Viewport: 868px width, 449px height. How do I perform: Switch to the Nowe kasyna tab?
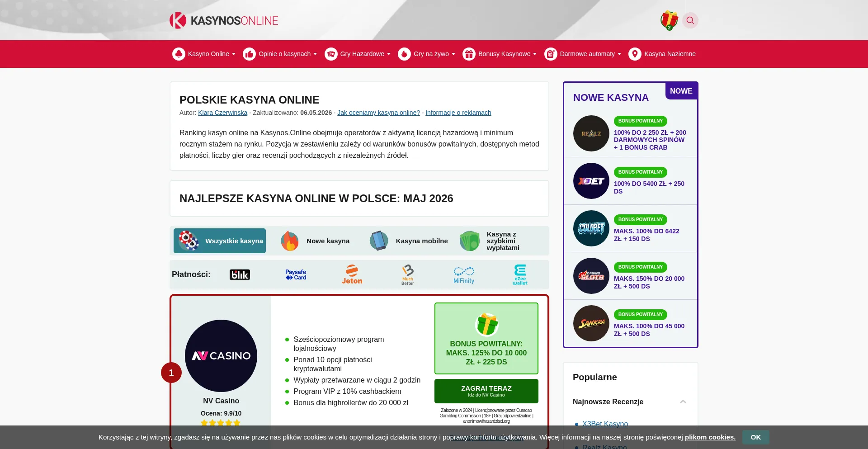pos(315,241)
